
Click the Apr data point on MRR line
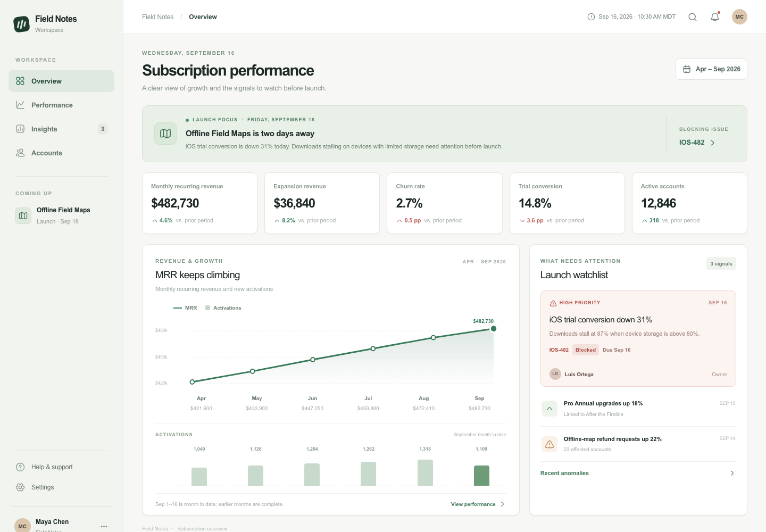(x=193, y=382)
